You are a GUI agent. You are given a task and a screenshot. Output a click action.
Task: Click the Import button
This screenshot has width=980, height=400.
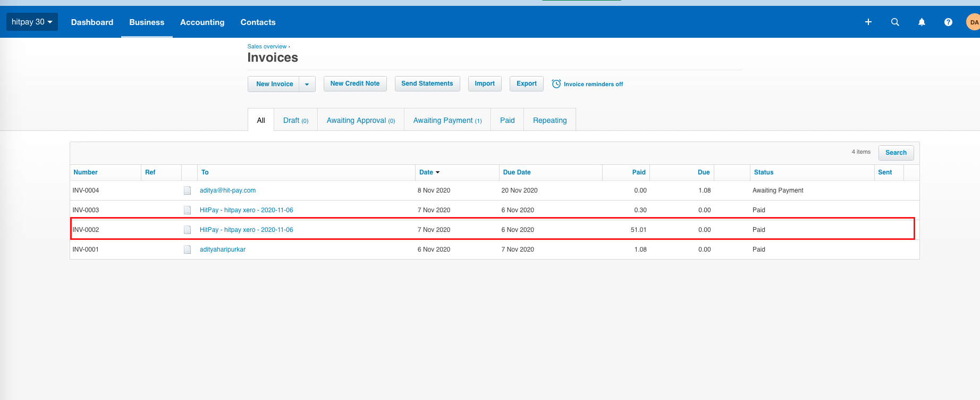485,84
